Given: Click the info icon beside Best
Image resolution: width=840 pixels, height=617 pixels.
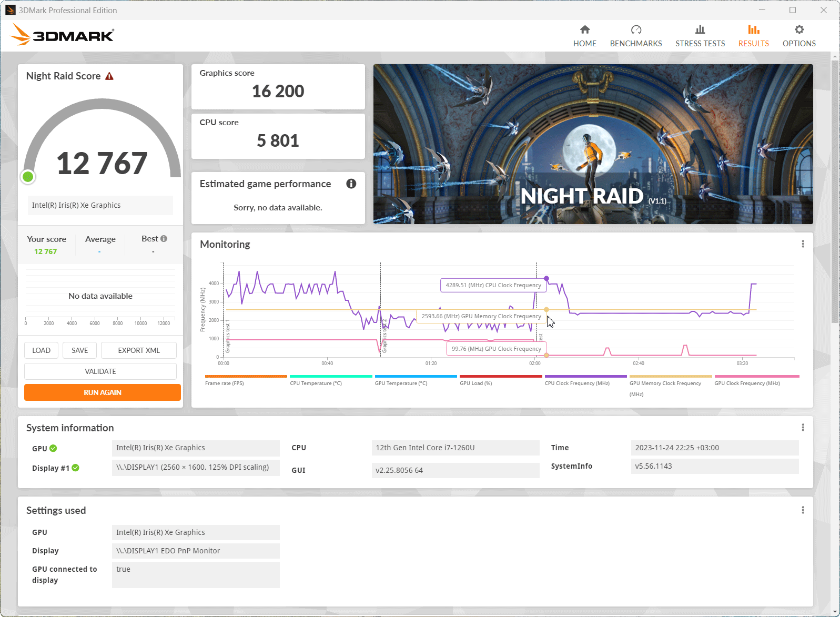Looking at the screenshot, I should pyautogui.click(x=164, y=239).
